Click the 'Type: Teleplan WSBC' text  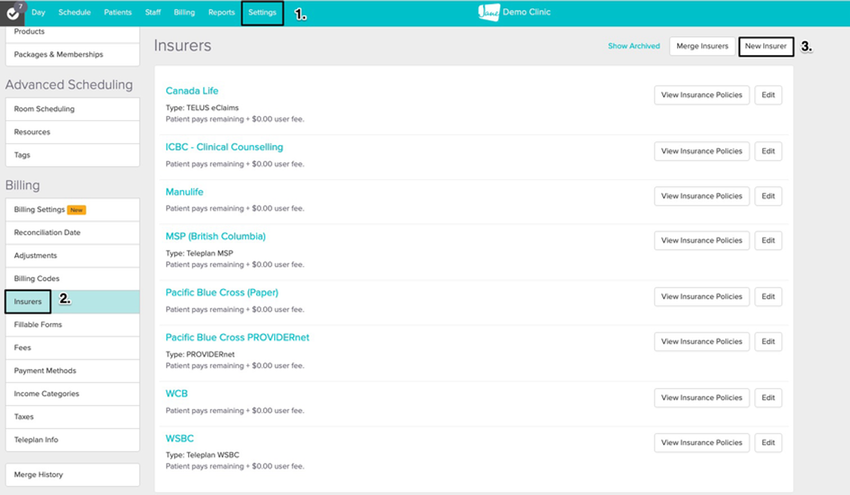point(202,455)
